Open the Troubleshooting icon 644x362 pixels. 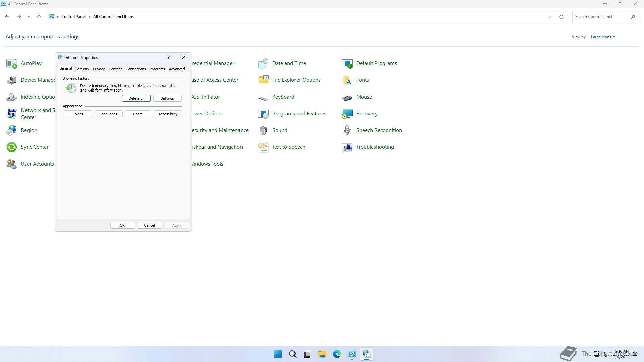click(347, 147)
